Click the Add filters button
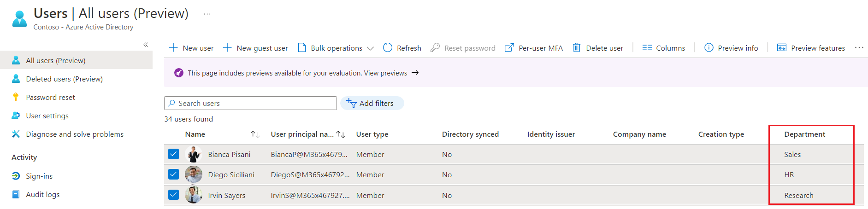The width and height of the screenshot is (868, 209). [372, 103]
